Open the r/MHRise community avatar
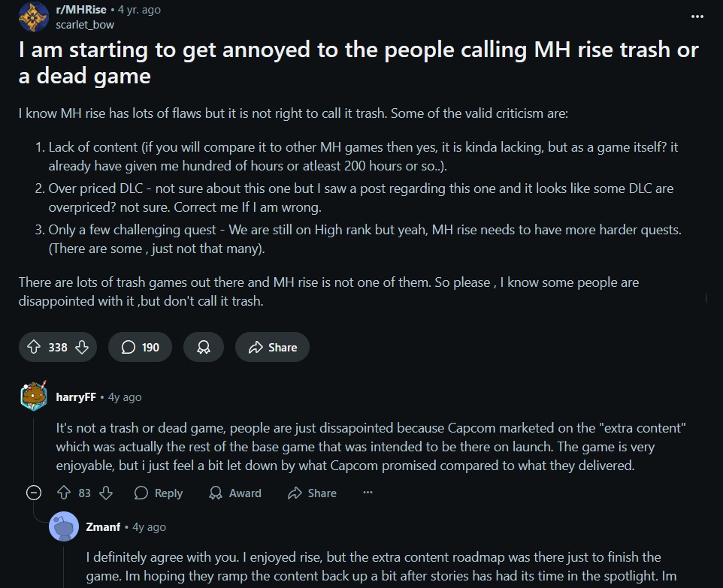Viewport: 723px width, 588px height. click(34, 17)
